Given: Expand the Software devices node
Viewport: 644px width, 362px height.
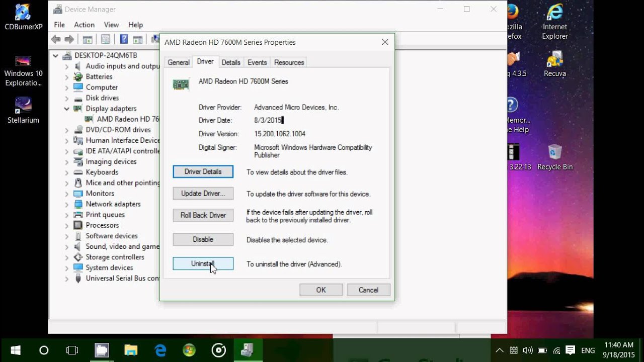Looking at the screenshot, I should (67, 235).
